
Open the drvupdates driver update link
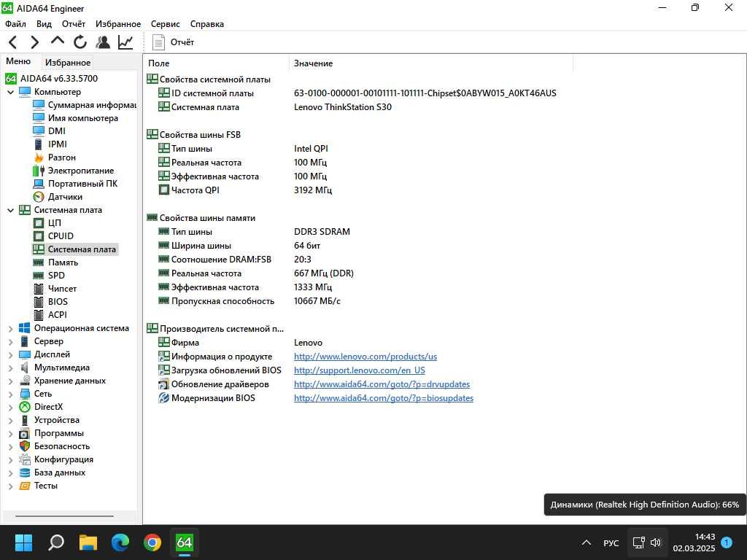(382, 384)
